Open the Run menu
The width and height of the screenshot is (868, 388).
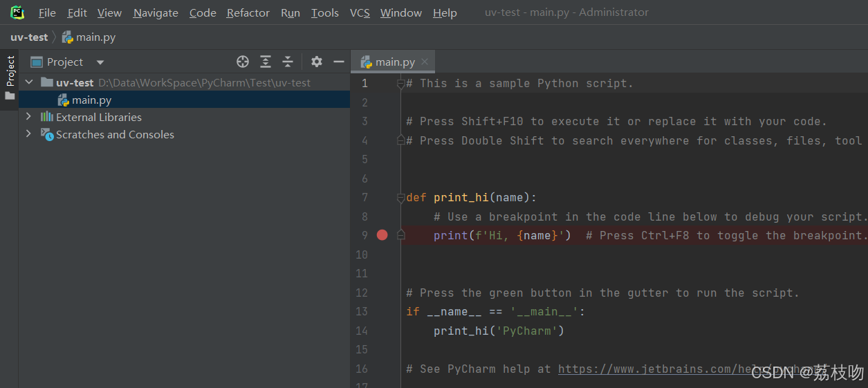pyautogui.click(x=290, y=12)
